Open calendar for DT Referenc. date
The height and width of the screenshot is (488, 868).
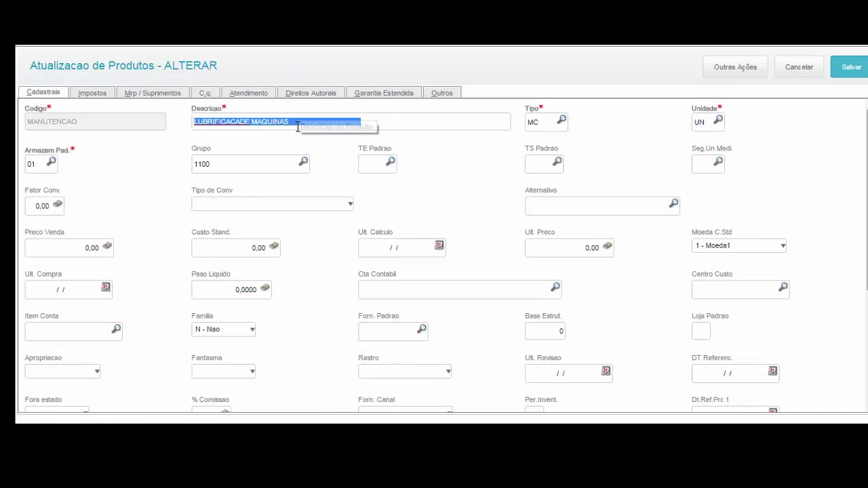772,371
